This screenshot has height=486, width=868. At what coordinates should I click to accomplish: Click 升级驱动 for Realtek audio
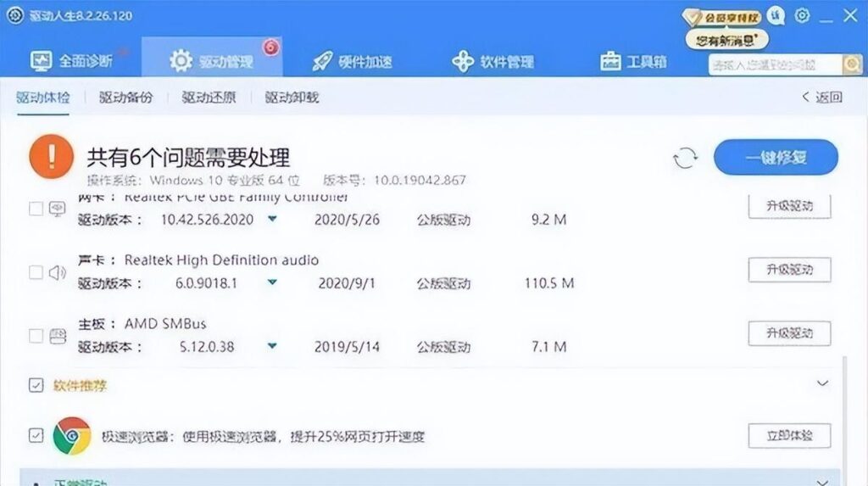(789, 270)
